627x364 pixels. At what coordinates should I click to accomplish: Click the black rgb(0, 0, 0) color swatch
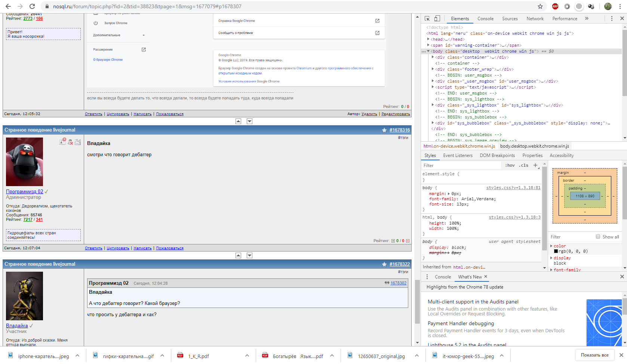556,251
